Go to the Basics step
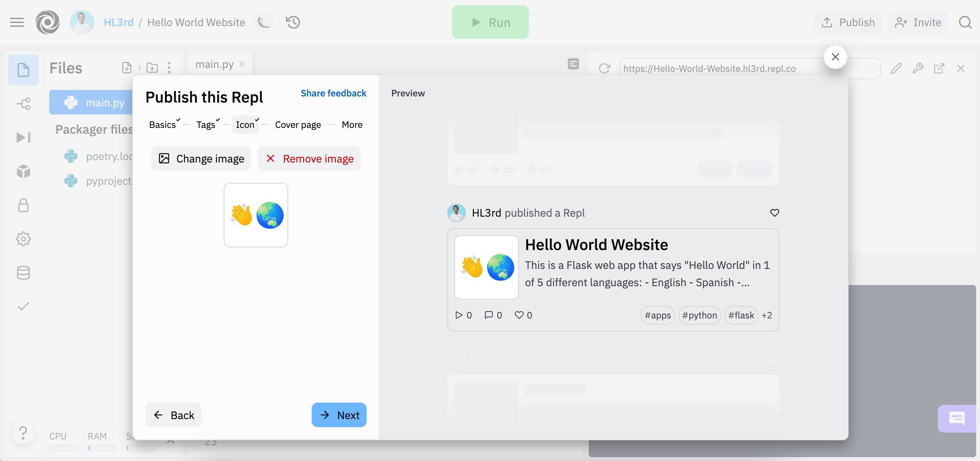The width and height of the screenshot is (980, 461). (162, 125)
